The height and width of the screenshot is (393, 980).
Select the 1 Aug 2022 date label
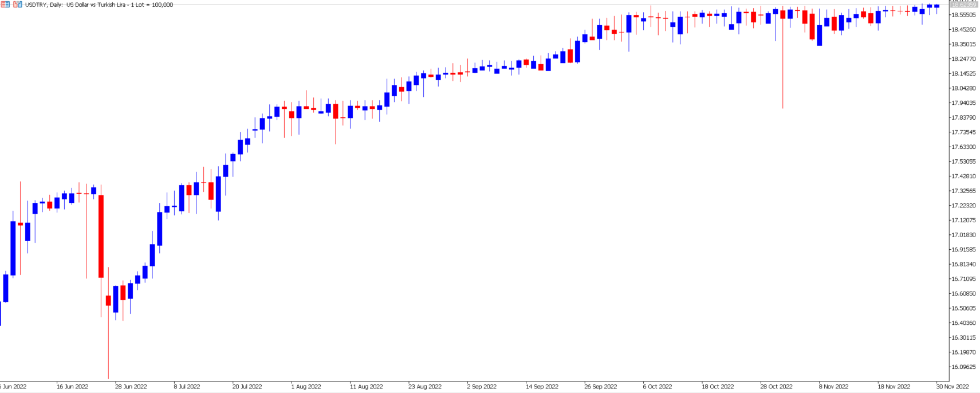coord(306,387)
